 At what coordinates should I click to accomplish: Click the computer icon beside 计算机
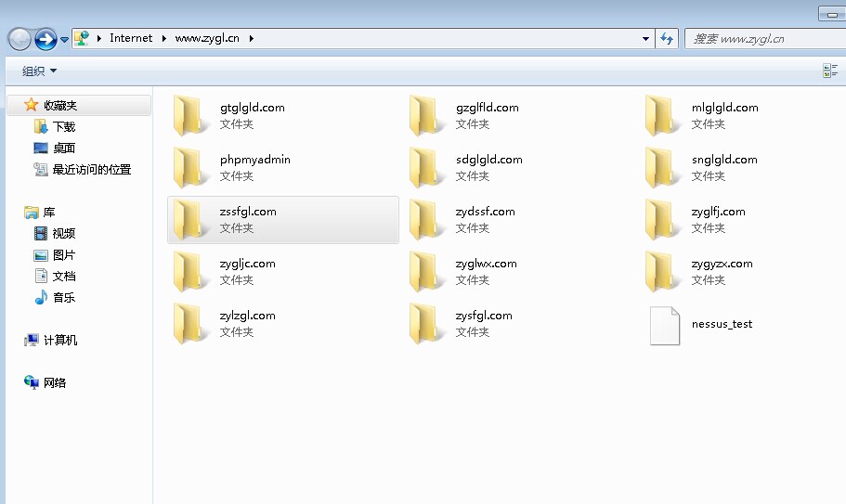tap(32, 340)
